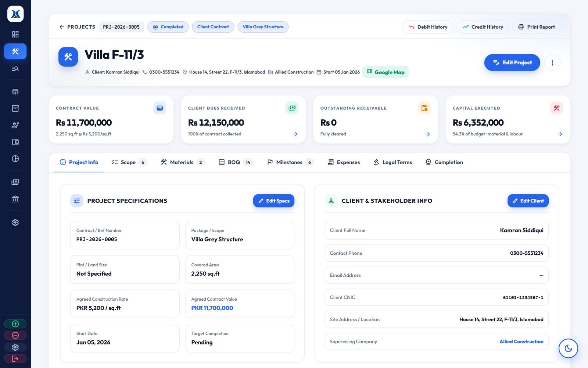The width and height of the screenshot is (588, 368).
Task: Click the Client Contract badge
Action: click(213, 27)
